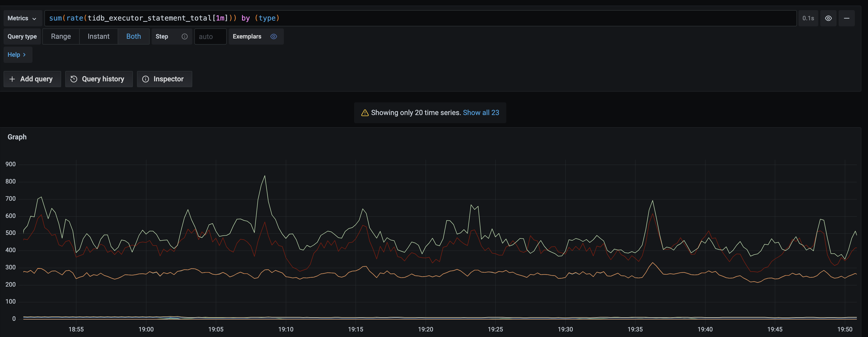Click the Query type label
Screen dimensions: 868x337
point(22,36)
